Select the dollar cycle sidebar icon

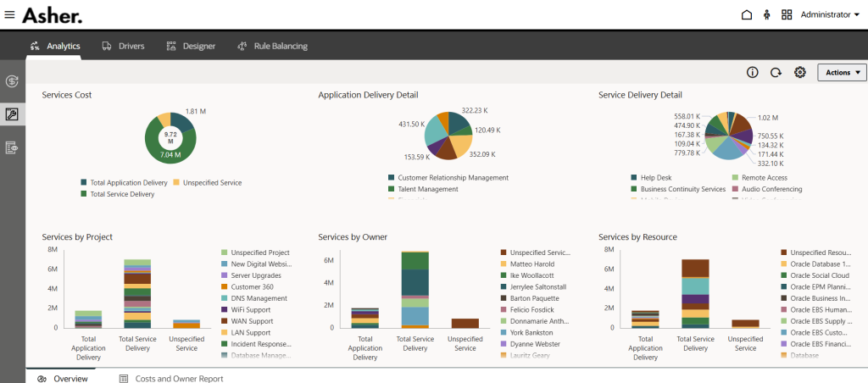point(12,81)
